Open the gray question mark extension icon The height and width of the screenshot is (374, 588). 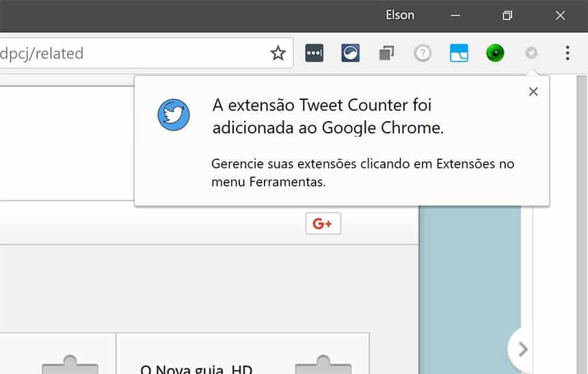(423, 53)
